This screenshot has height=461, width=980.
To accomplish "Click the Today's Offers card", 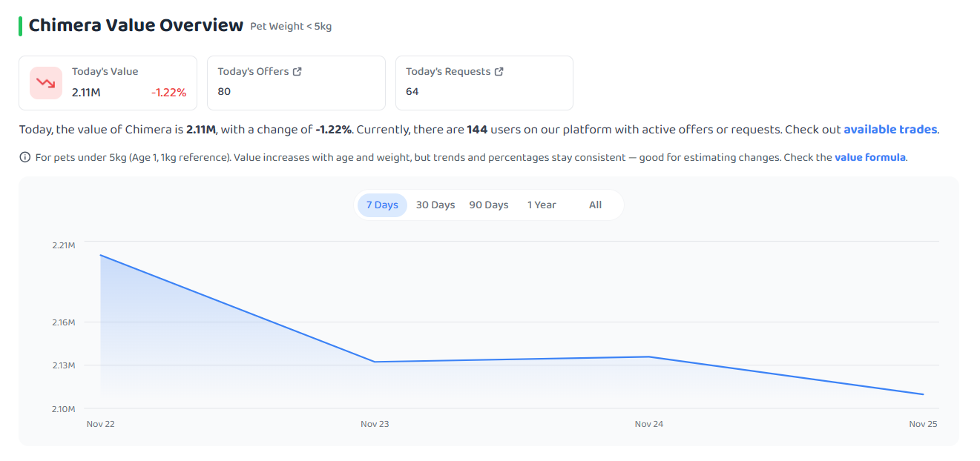I will click(296, 83).
